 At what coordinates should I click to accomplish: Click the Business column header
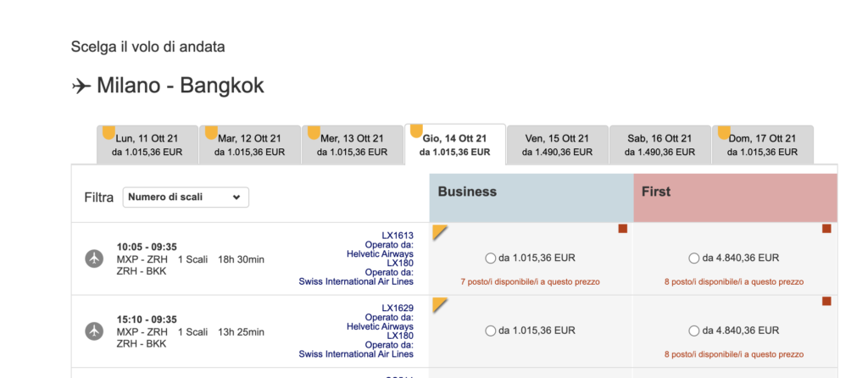point(531,198)
